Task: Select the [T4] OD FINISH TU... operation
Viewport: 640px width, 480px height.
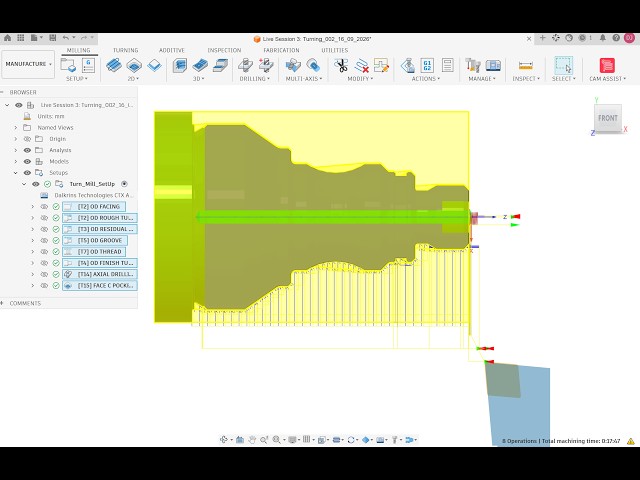Action: [100, 263]
